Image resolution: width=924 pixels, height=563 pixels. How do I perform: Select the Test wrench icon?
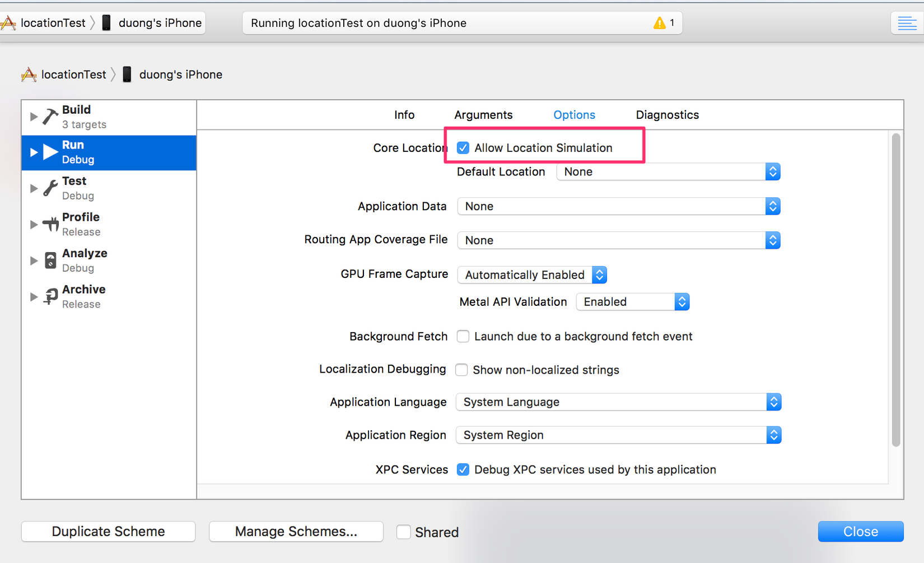(49, 188)
